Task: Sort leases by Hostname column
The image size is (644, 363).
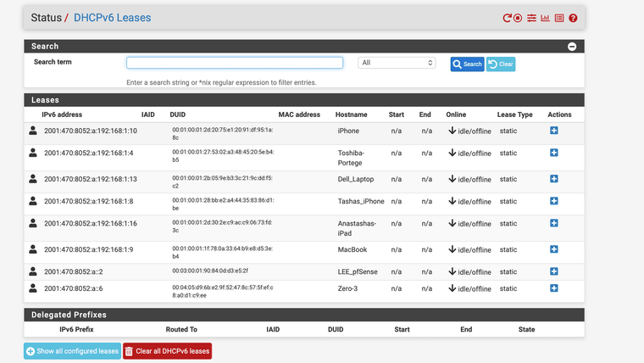Action: point(352,114)
